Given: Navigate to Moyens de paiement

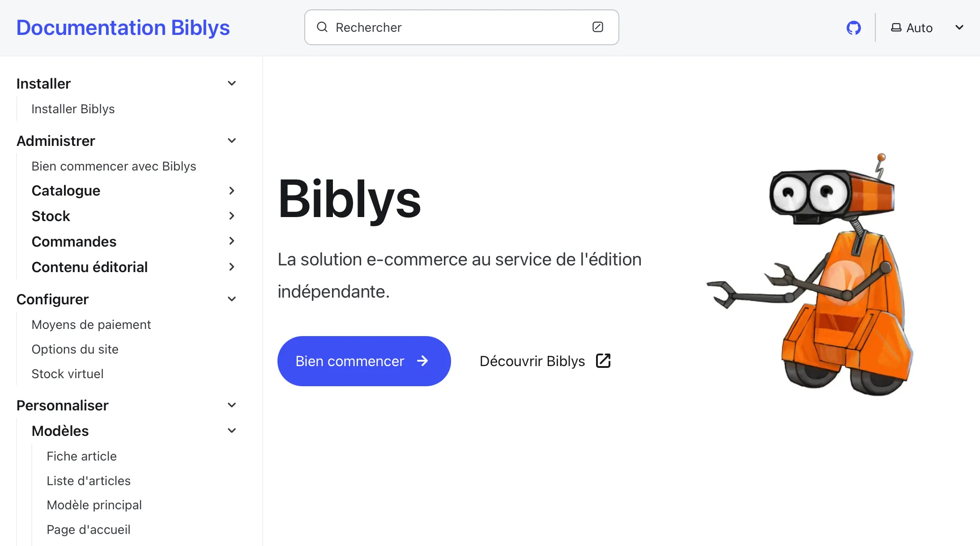Looking at the screenshot, I should click(91, 324).
